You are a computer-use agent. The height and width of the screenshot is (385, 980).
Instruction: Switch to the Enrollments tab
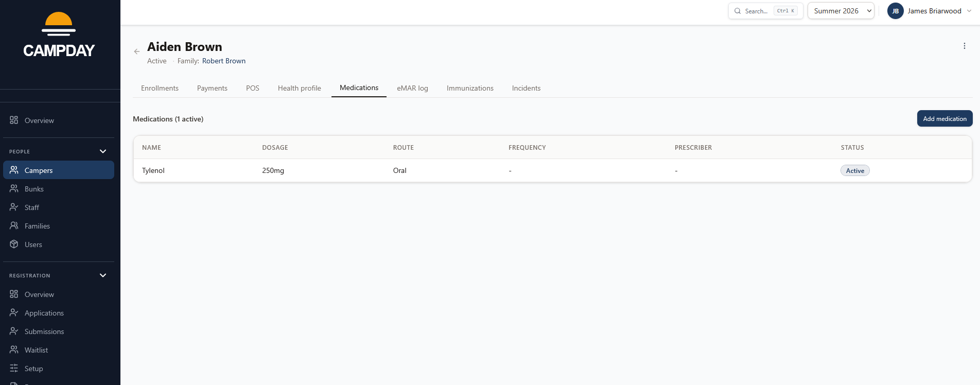[x=160, y=88]
